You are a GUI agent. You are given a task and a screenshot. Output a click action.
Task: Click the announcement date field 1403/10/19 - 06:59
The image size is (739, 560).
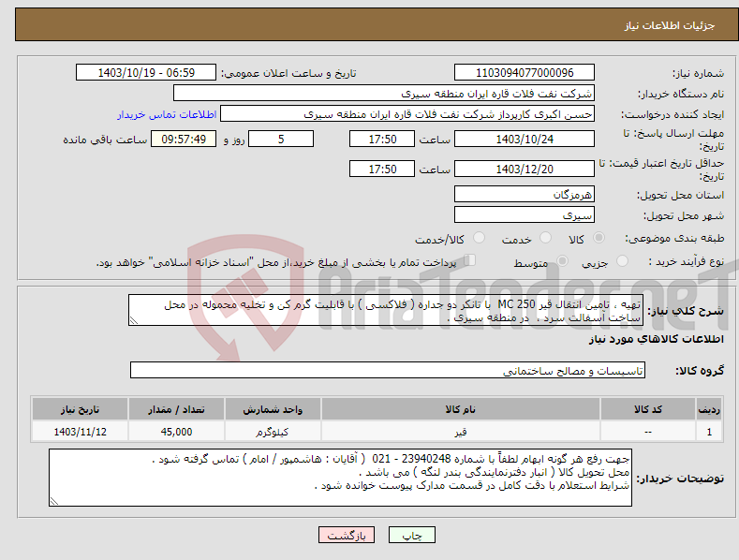click(145, 73)
